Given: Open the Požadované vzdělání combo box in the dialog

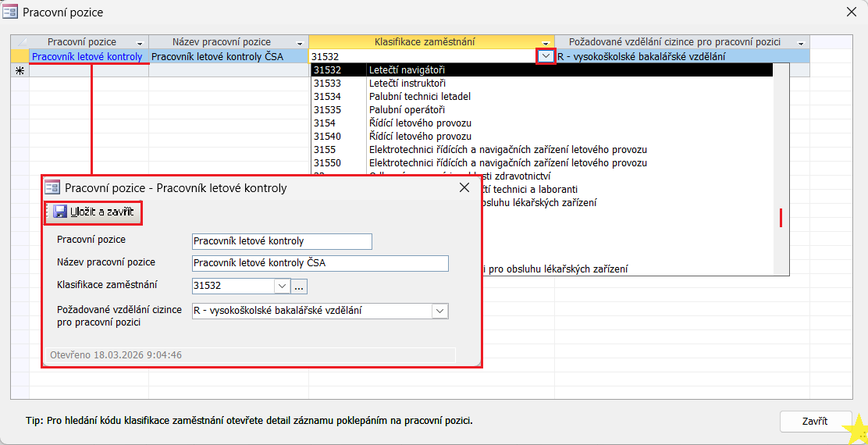Looking at the screenshot, I should point(440,311).
